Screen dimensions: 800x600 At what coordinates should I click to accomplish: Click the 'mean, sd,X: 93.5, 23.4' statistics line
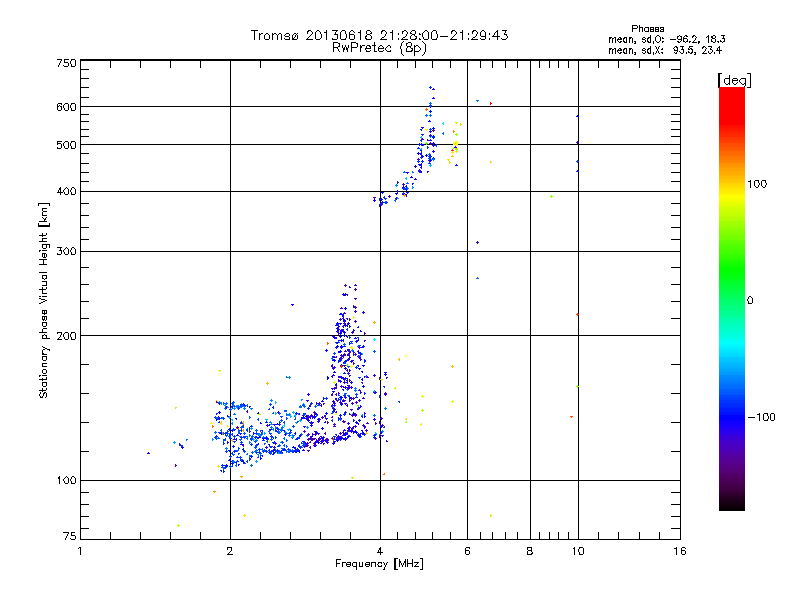[665, 50]
